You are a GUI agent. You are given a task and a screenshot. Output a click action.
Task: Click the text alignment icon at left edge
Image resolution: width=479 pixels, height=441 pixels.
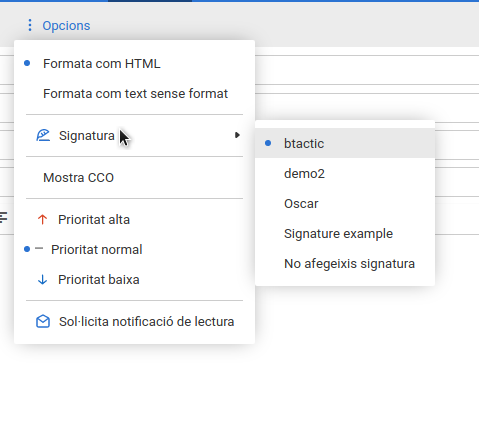(3, 217)
